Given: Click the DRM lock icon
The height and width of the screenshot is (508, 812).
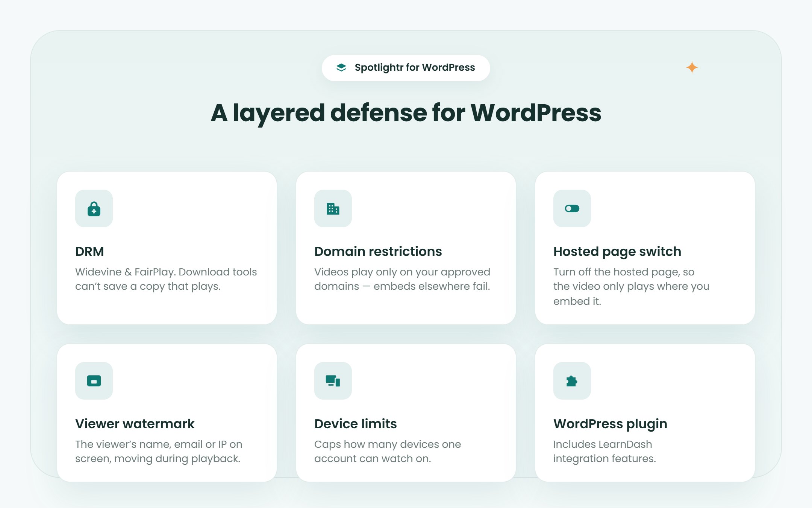Looking at the screenshot, I should point(94,208).
